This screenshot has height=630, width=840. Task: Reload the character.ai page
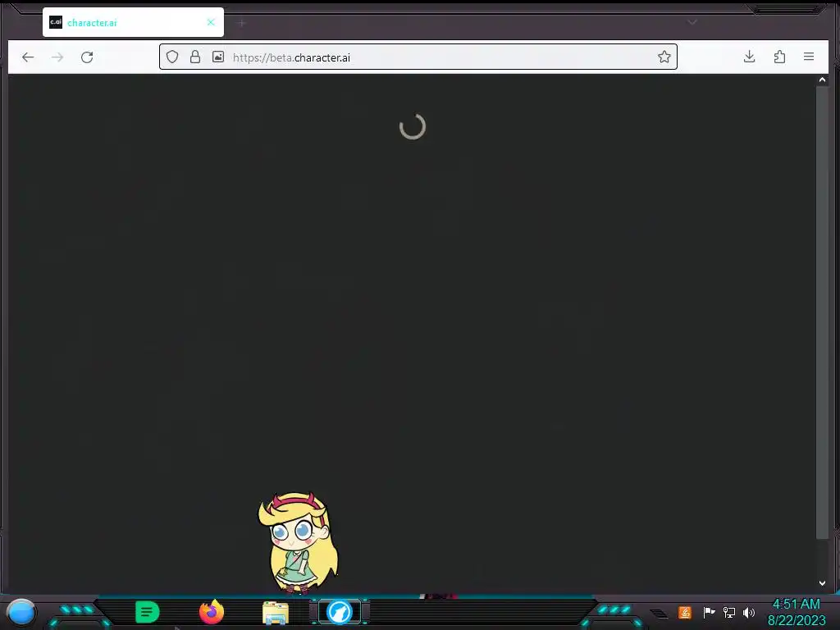(87, 57)
